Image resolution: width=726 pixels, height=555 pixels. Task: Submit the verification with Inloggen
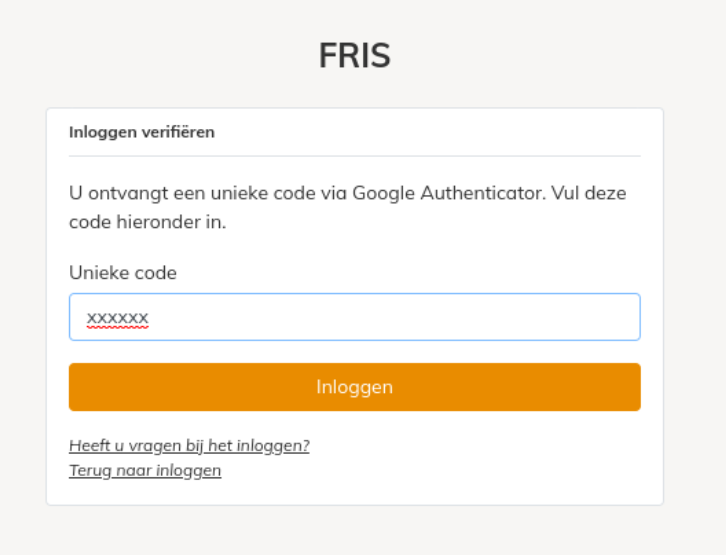coord(355,387)
